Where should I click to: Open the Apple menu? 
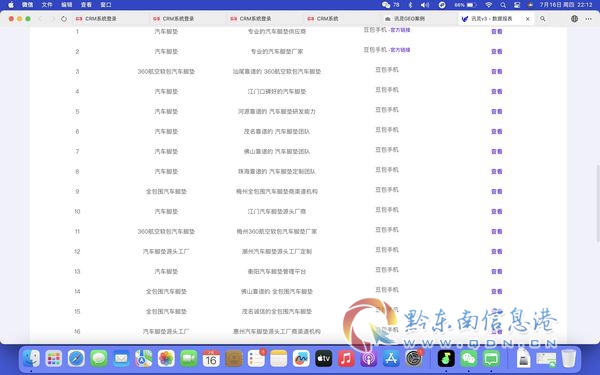click(11, 5)
